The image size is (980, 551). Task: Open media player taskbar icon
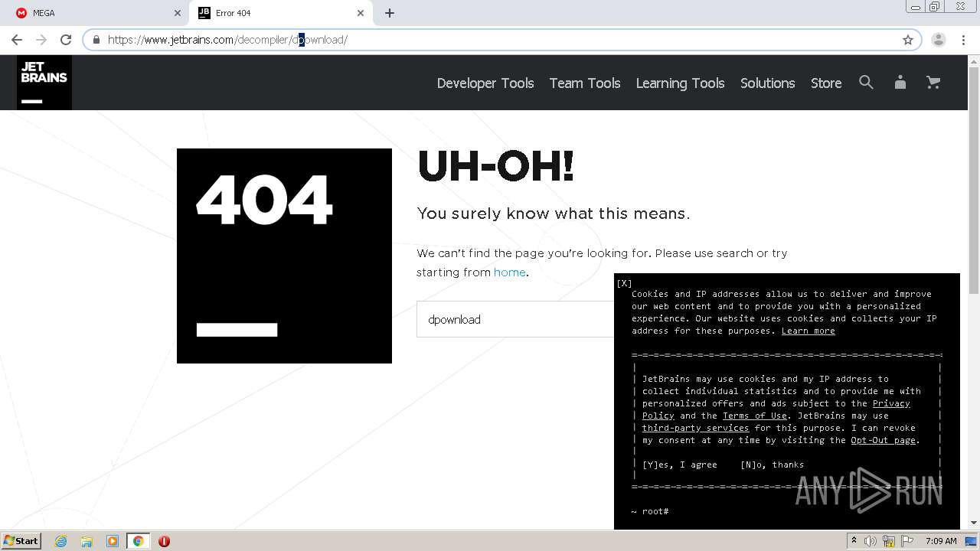pos(113,541)
